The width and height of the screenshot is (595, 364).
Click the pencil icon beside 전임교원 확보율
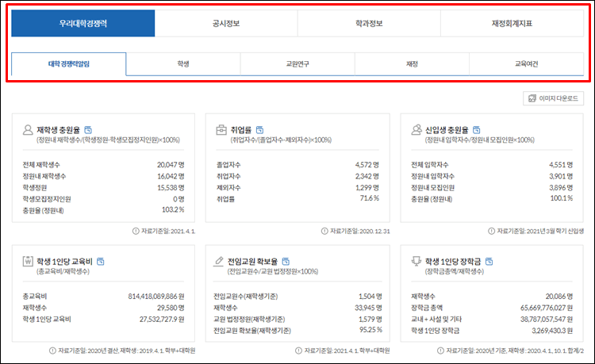pos(219,261)
